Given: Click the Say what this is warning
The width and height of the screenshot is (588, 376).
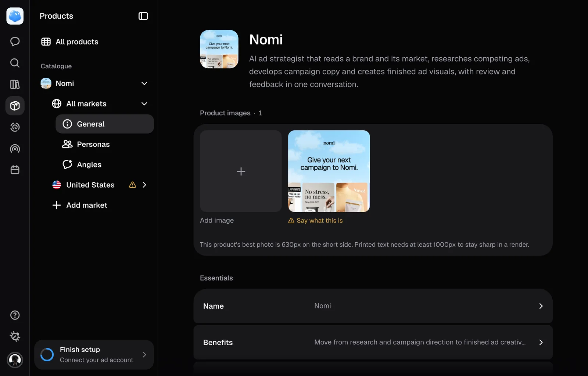Looking at the screenshot, I should pyautogui.click(x=316, y=221).
